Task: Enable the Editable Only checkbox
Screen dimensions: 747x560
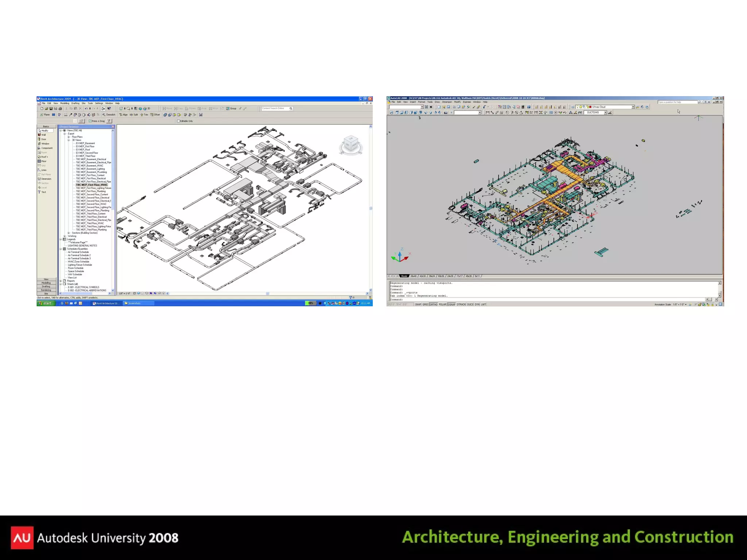Action: tap(178, 121)
